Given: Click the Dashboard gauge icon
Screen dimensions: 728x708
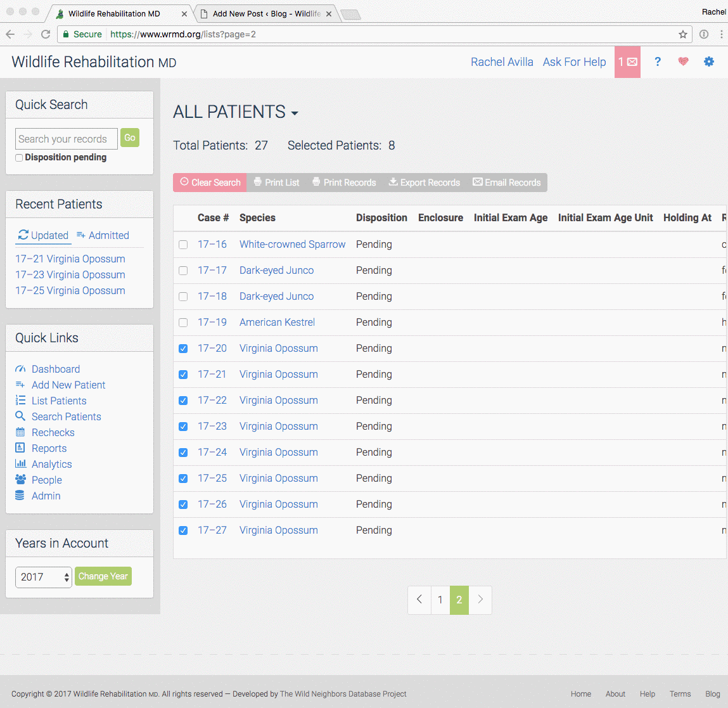Looking at the screenshot, I should click(x=20, y=369).
